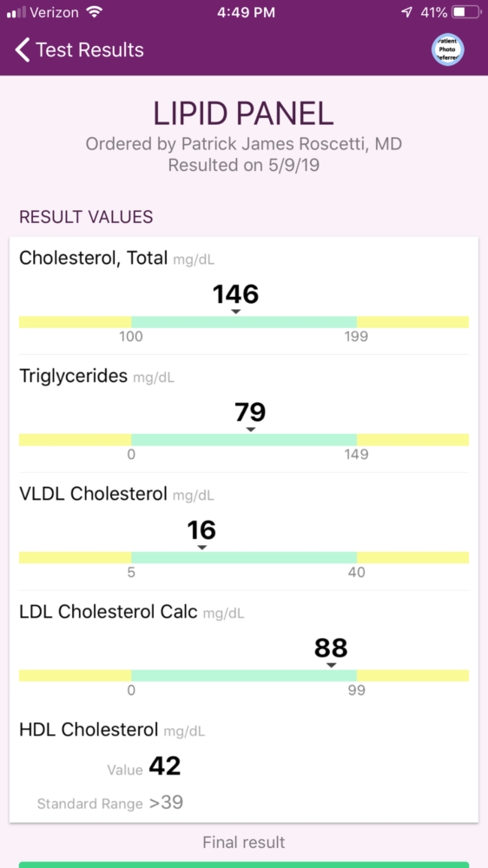Select the Cholesterol, Total result row

(244, 296)
